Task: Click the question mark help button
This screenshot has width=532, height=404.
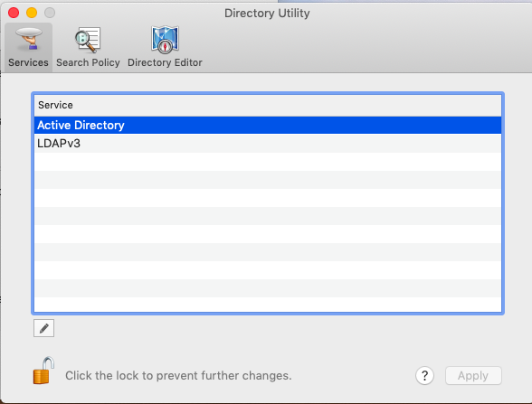Action: (x=424, y=376)
